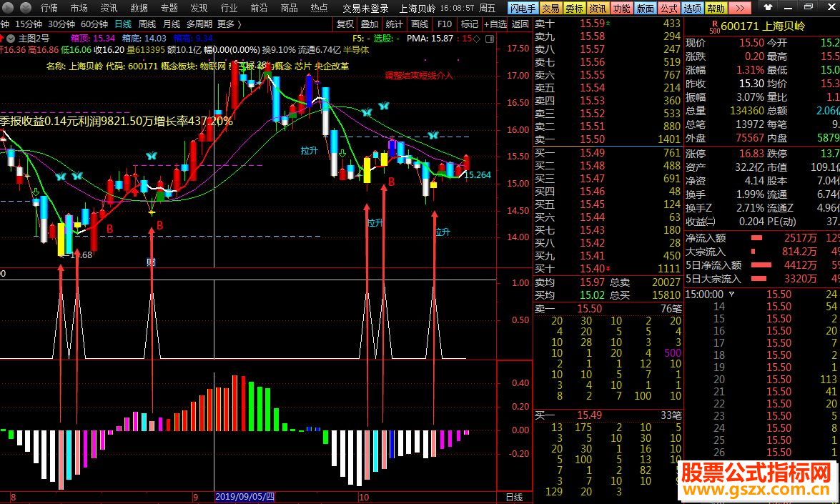This screenshot has height=504, width=840.
Task: Click the 功能 toolbar button
Action: click(x=621, y=8)
